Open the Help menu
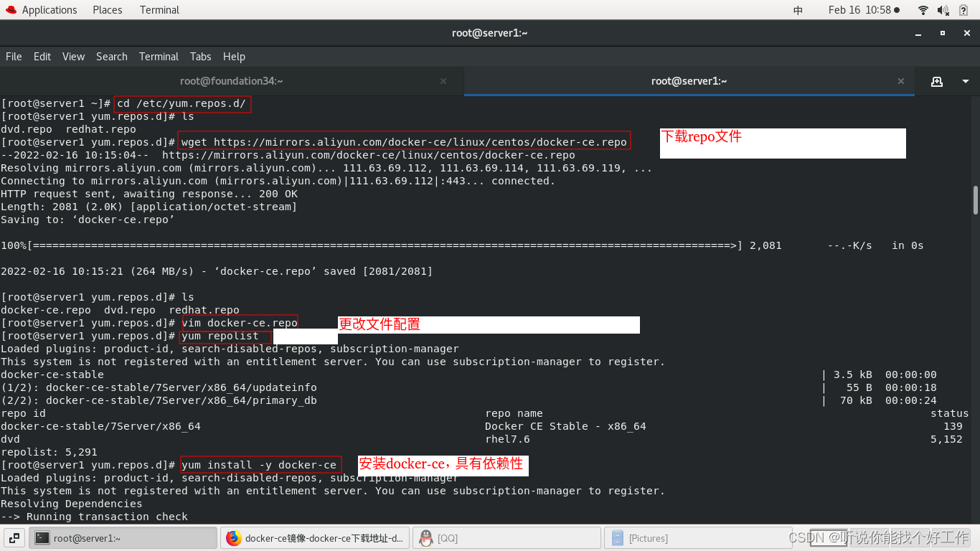The image size is (980, 551). pyautogui.click(x=234, y=57)
